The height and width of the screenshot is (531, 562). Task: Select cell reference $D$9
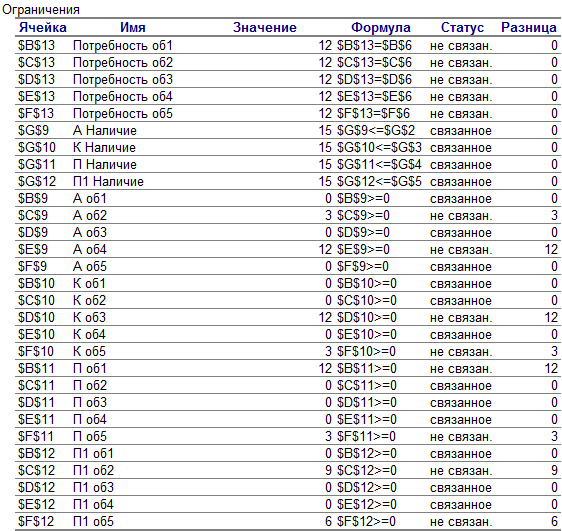33,233
